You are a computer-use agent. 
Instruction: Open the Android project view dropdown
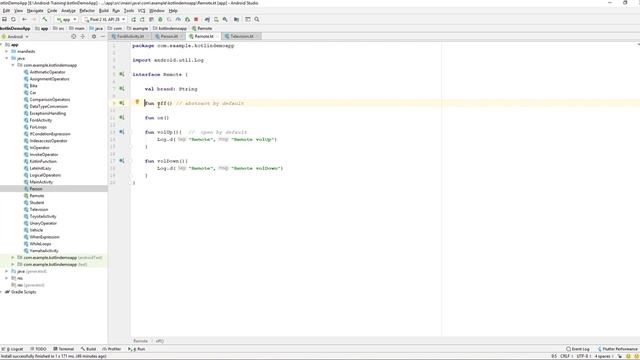16,37
